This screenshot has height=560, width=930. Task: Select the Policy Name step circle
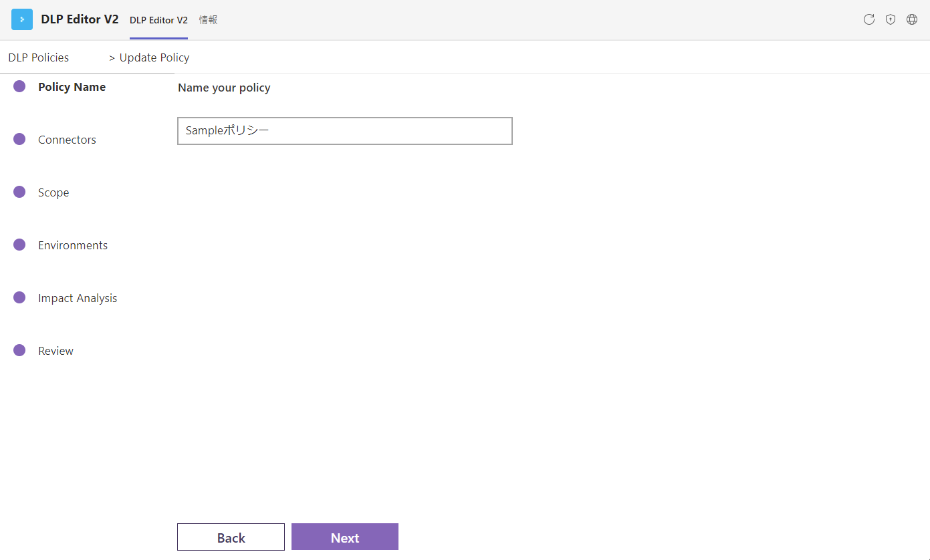click(19, 86)
